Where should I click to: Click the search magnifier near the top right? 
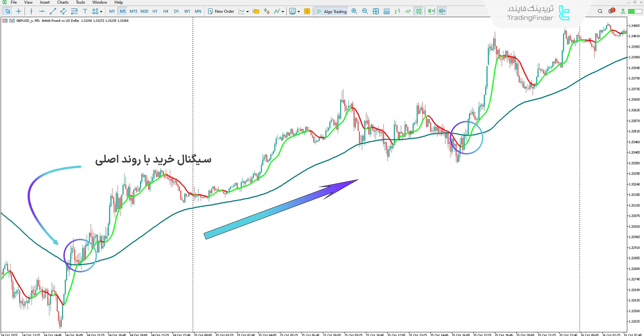pyautogui.click(x=600, y=11)
